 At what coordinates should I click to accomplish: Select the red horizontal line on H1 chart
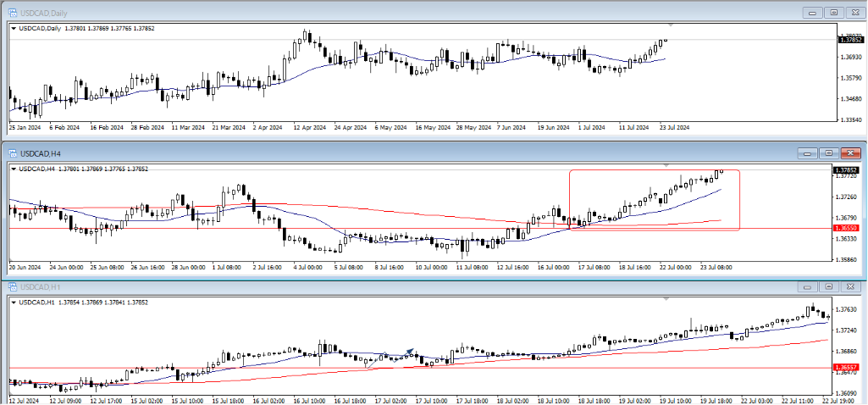coord(254,368)
